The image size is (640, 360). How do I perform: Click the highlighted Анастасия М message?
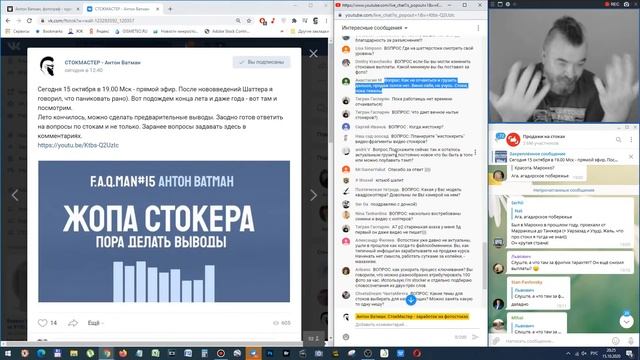(x=411, y=85)
